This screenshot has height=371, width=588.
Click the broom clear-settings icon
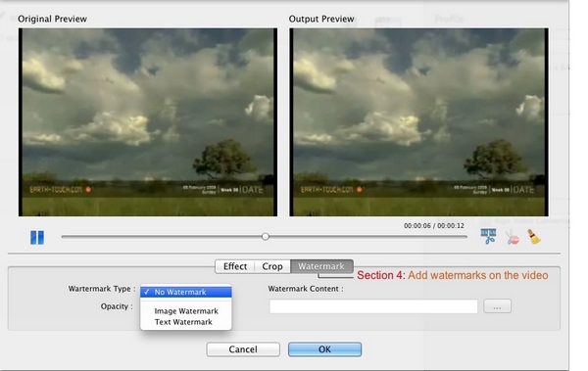pos(534,237)
